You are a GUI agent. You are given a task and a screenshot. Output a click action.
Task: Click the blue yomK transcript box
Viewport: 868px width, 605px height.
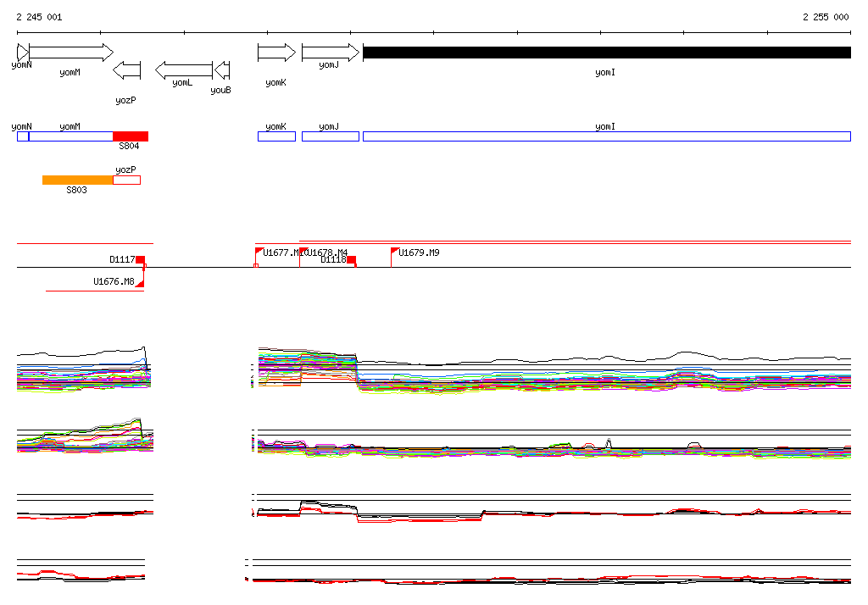pos(277,136)
